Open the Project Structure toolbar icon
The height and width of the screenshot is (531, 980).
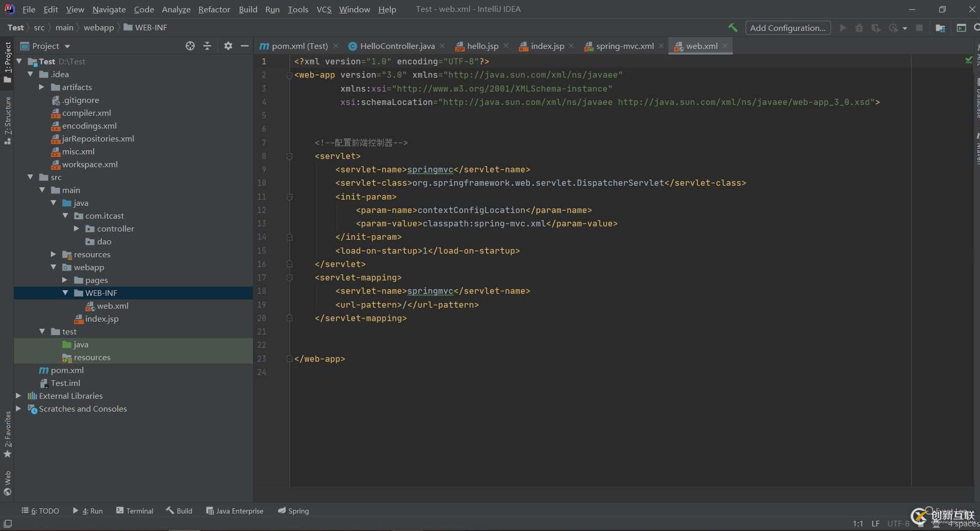940,28
